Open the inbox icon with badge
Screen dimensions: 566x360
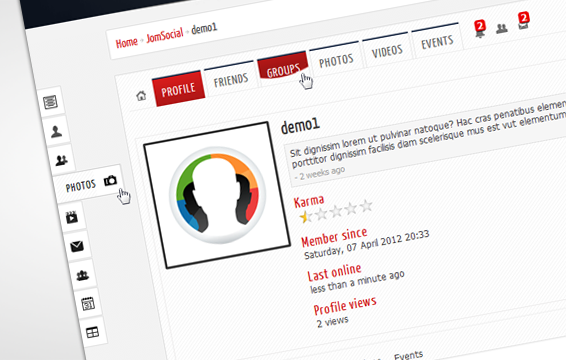523,21
